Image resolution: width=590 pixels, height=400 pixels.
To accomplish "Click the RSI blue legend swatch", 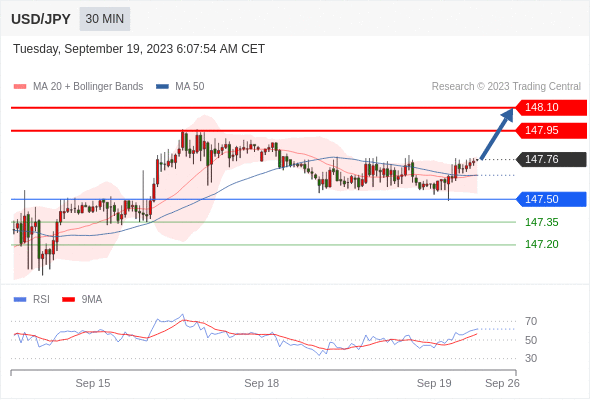I will point(20,300).
